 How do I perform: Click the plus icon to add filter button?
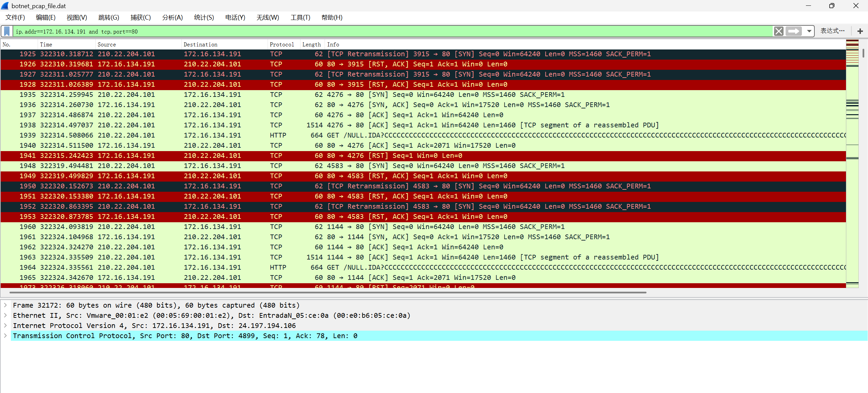pos(860,32)
